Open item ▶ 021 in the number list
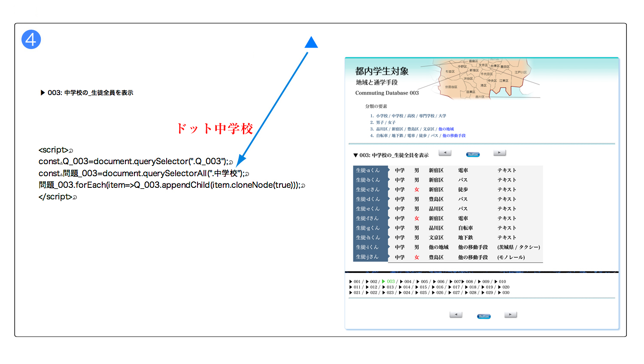 pyautogui.click(x=355, y=293)
